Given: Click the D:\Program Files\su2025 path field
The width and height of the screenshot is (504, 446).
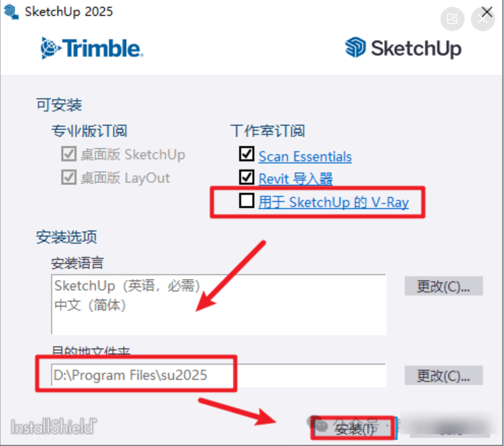Looking at the screenshot, I should point(219,376).
